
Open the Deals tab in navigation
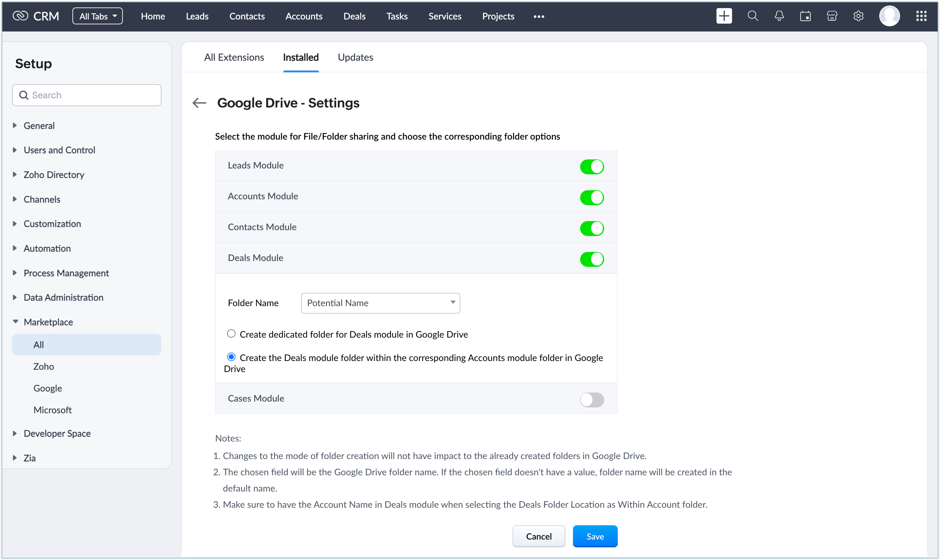point(354,16)
